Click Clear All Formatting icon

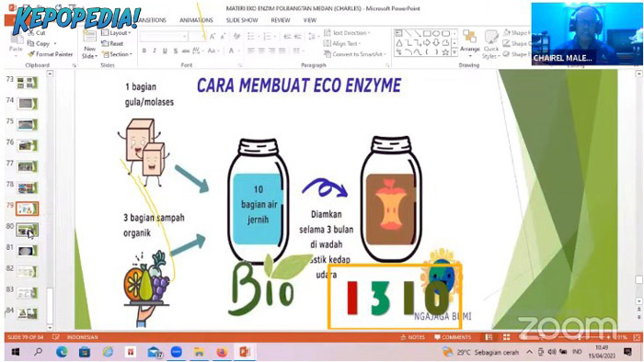pos(237,37)
